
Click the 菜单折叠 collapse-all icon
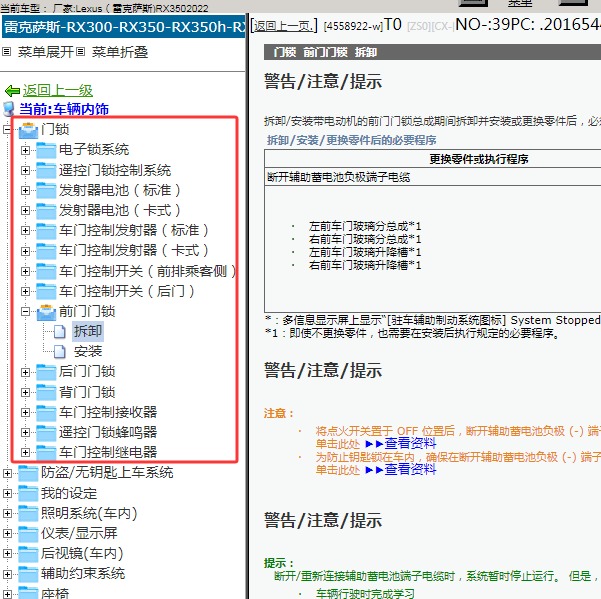pos(80,52)
